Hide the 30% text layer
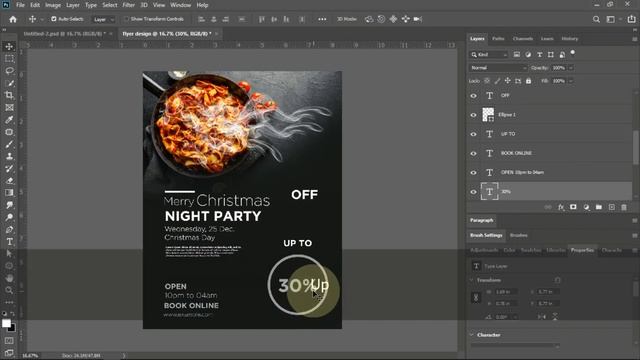Screen dimensions: 640x360 [473, 191]
